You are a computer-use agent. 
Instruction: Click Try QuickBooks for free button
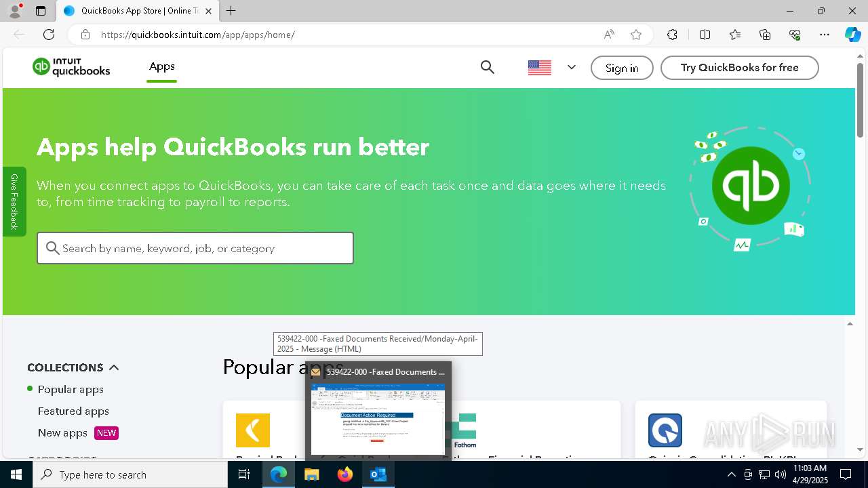[x=740, y=68]
